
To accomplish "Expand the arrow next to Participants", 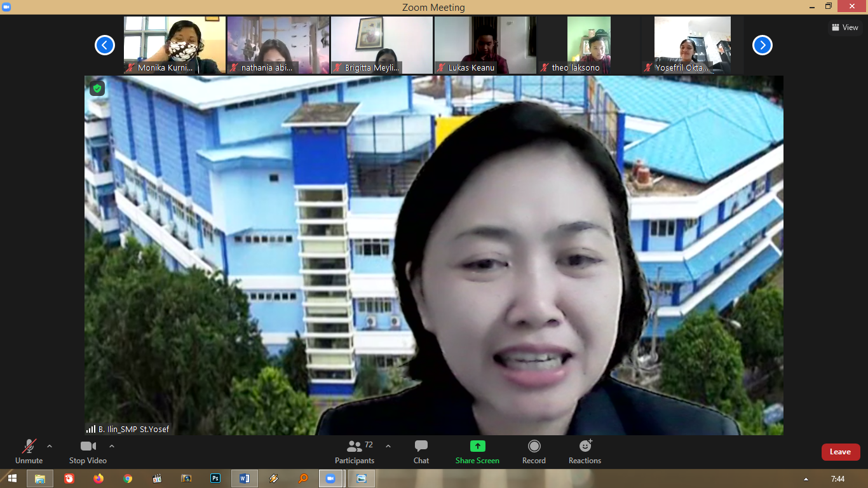I will click(388, 446).
